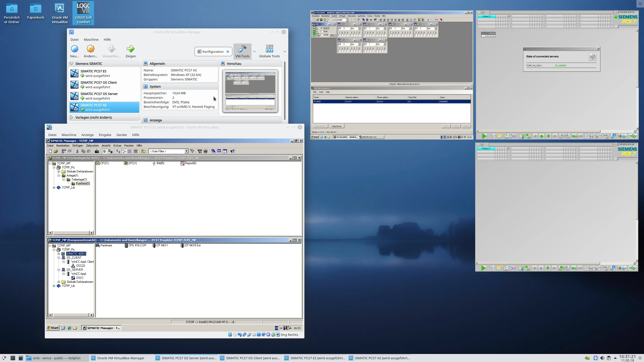Screen dimensions: 644x362
Task: Toggle bit 7 checkbox in EB 1 panel
Action: click(365, 35)
